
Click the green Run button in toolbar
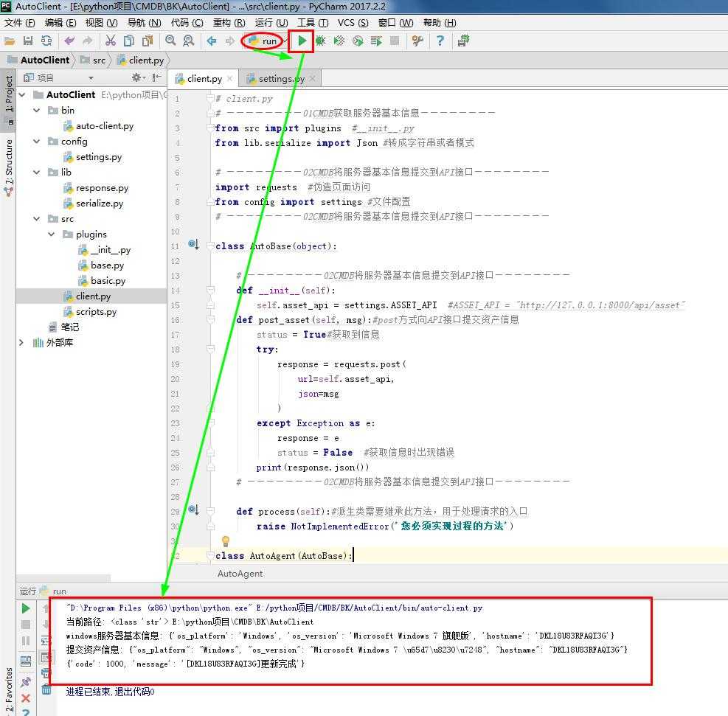[x=302, y=41]
